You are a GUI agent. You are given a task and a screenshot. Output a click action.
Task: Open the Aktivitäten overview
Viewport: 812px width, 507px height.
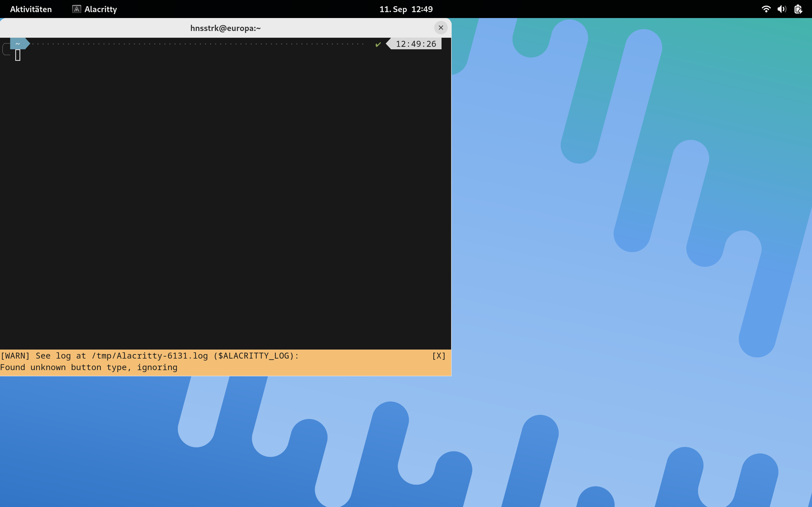coord(31,9)
